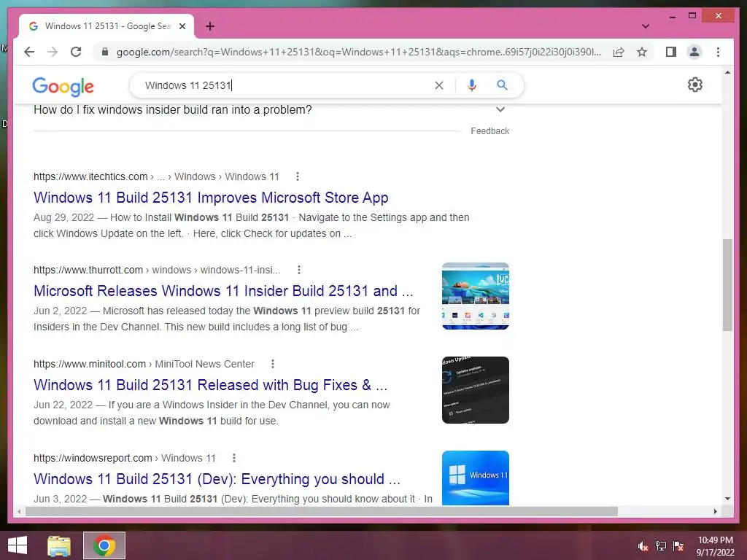Open the Action Center flag icon
Viewport: 747px width, 560px height.
pos(678,546)
